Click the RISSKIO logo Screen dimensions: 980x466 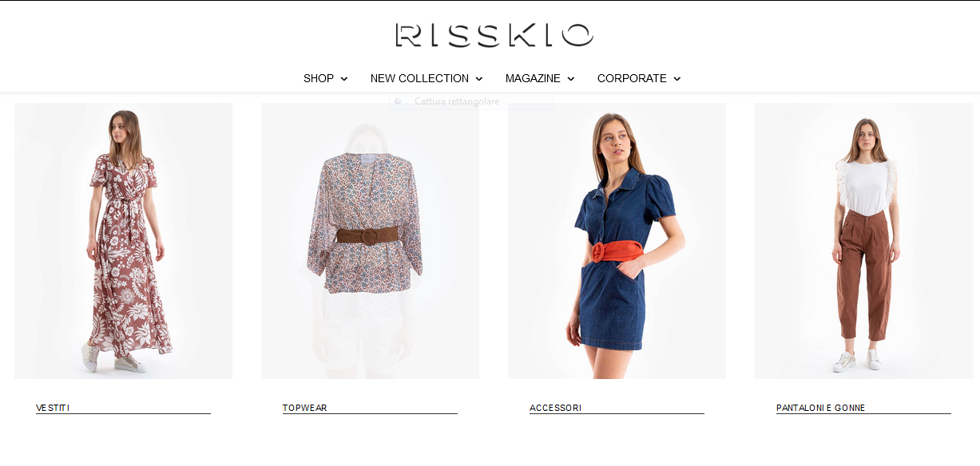coord(494,35)
